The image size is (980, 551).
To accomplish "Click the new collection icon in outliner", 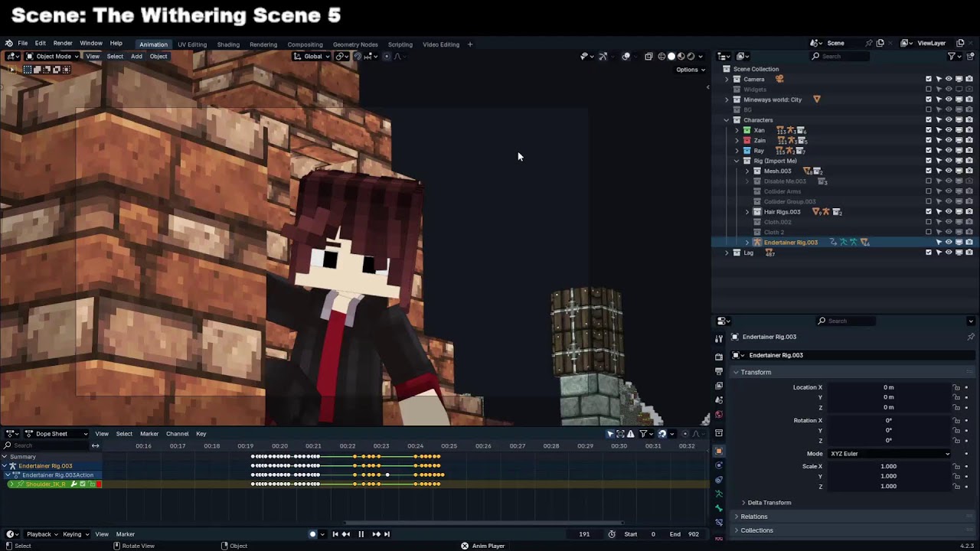I will pyautogui.click(x=971, y=56).
